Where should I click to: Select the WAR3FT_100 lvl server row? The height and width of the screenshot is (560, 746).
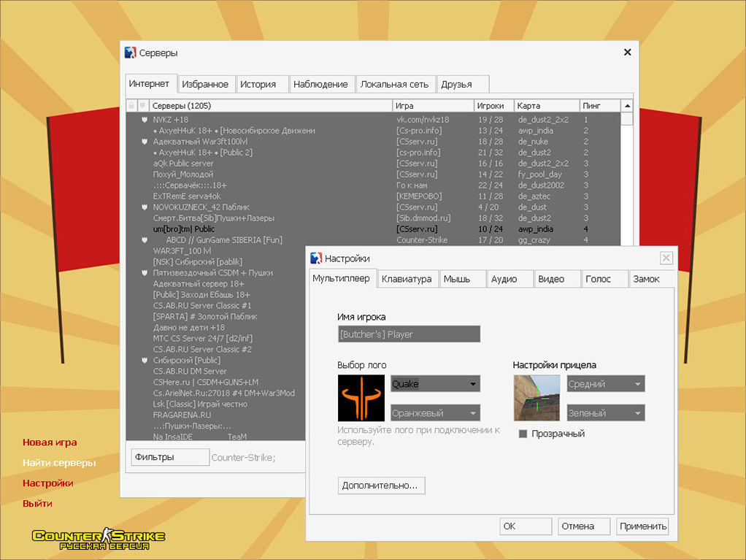click(x=215, y=250)
